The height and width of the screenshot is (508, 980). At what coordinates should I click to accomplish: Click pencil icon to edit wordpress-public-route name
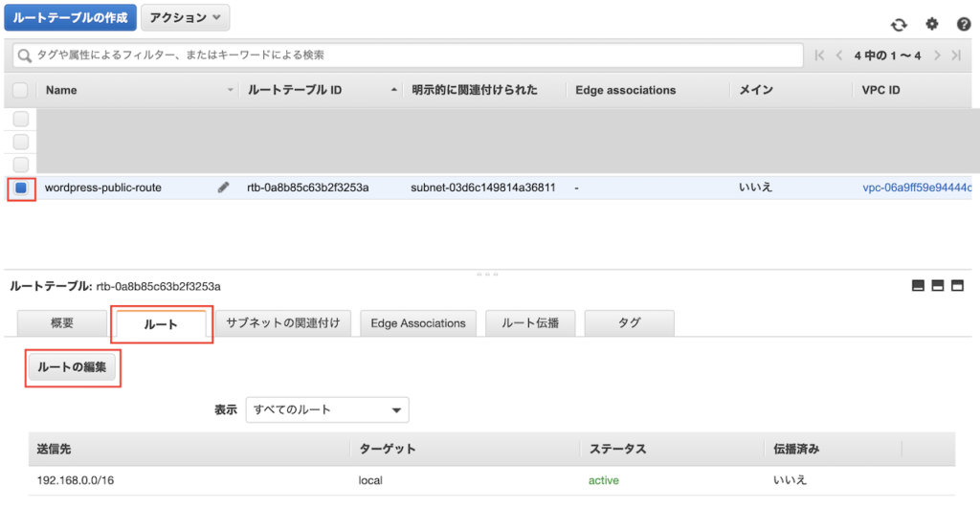tap(224, 188)
